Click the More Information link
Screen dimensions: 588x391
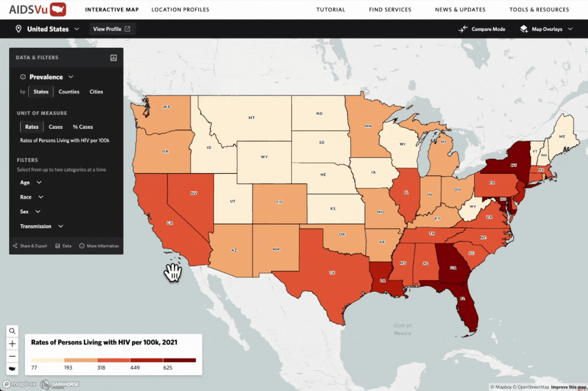click(99, 246)
